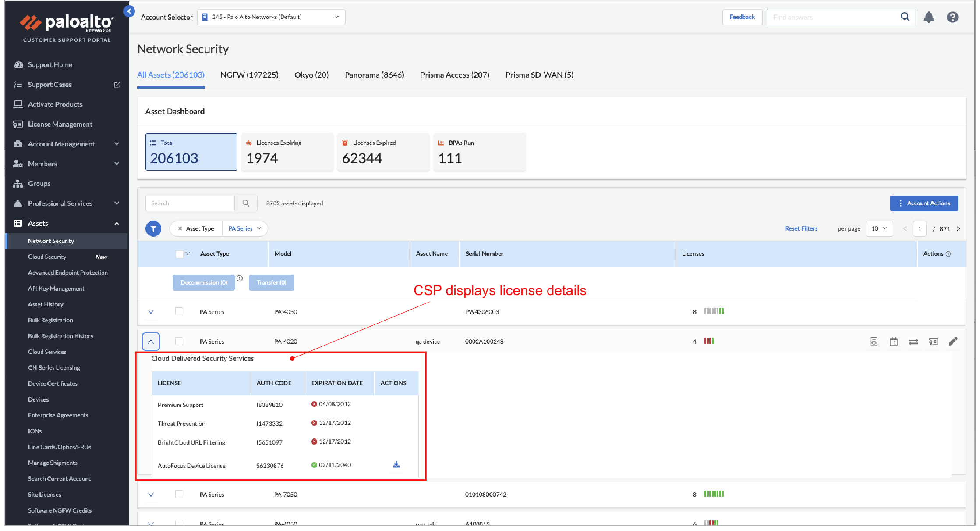Viewport: 980px width, 531px height.
Task: Download the AutoFocus Device License key
Action: click(x=396, y=465)
